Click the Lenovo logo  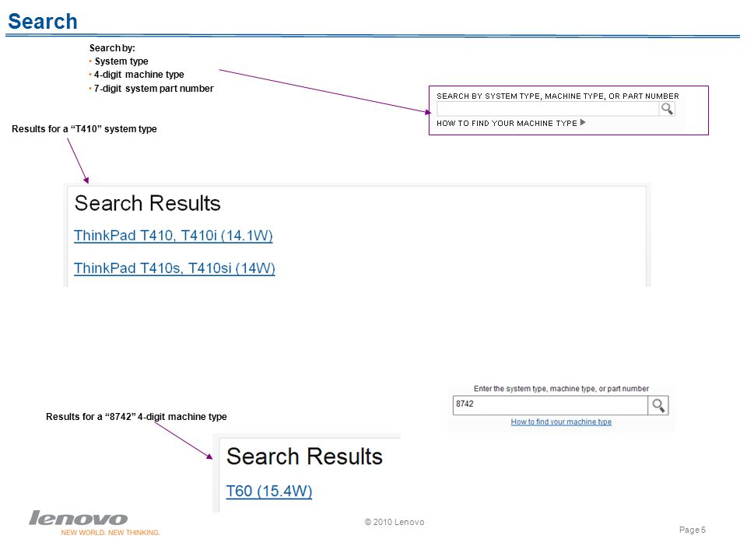[79, 518]
